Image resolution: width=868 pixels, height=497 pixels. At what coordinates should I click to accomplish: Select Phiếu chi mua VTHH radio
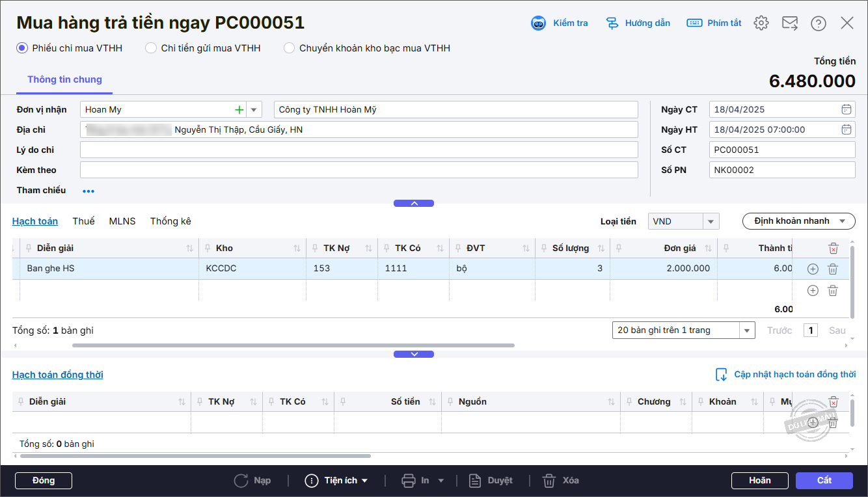[22, 48]
